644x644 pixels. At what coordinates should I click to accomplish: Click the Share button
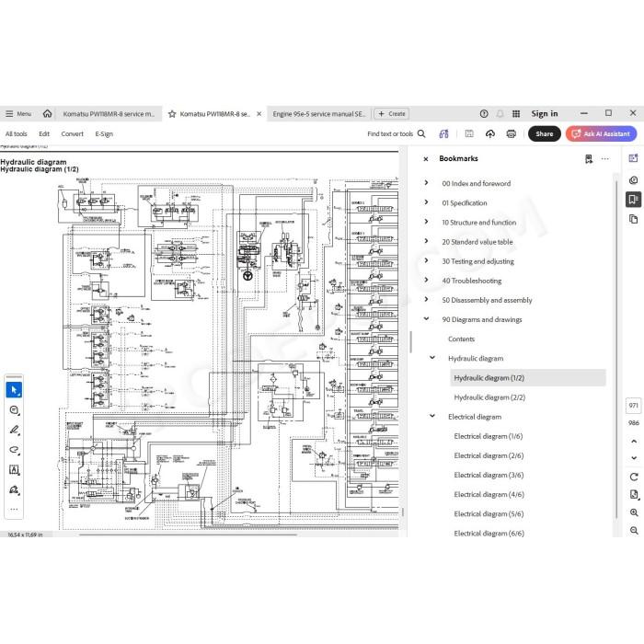545,134
